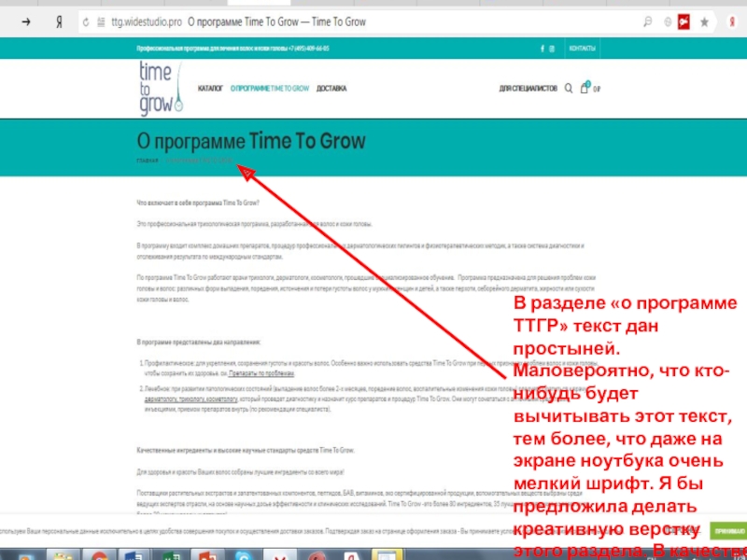
Task: Select О ПРОГРАММЕ TIME TO GROW menu item
Action: (270, 89)
